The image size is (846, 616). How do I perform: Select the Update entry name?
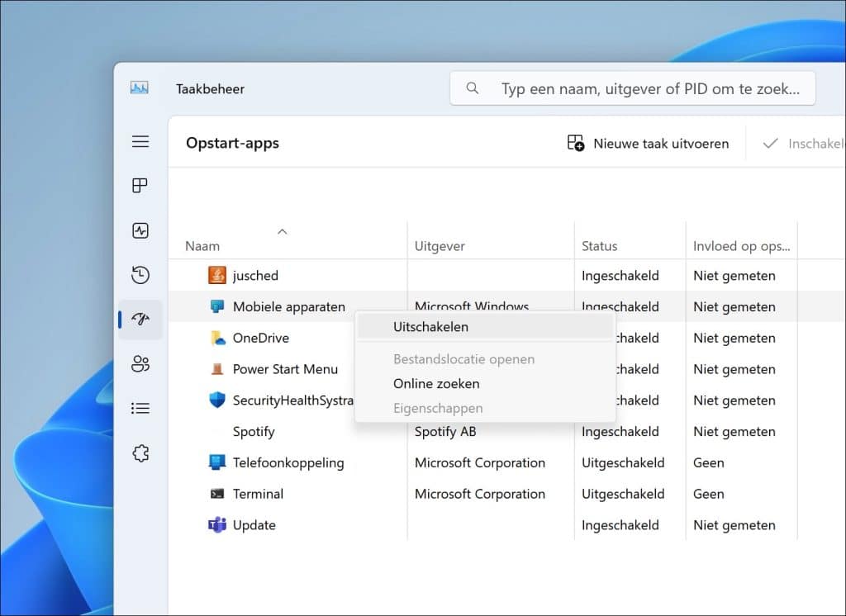(x=254, y=525)
